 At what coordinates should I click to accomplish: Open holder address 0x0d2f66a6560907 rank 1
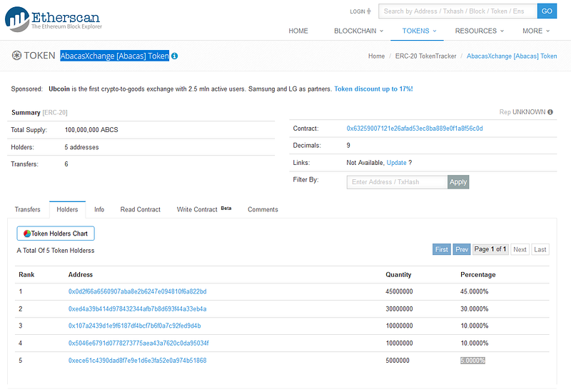click(x=137, y=291)
